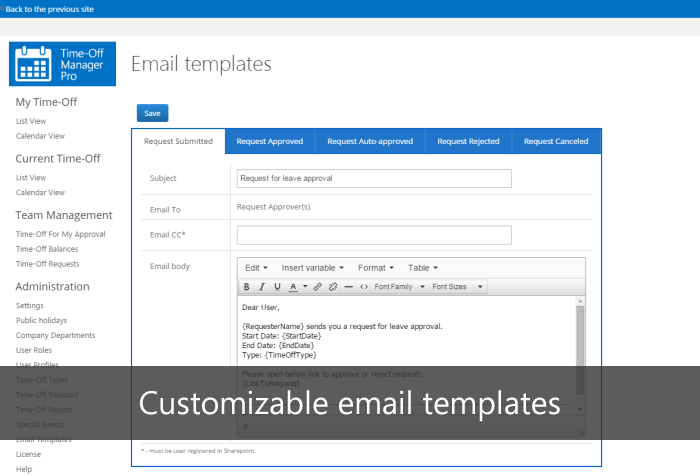The width and height of the screenshot is (700, 476).
Task: Open Time-Off Balances under Team Management
Action: (47, 249)
